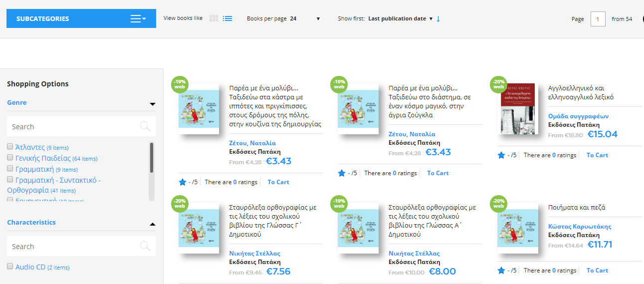The image size is (644, 284).
Task: Open author Κώστας Καρυωτάκης link
Action: 580,227
